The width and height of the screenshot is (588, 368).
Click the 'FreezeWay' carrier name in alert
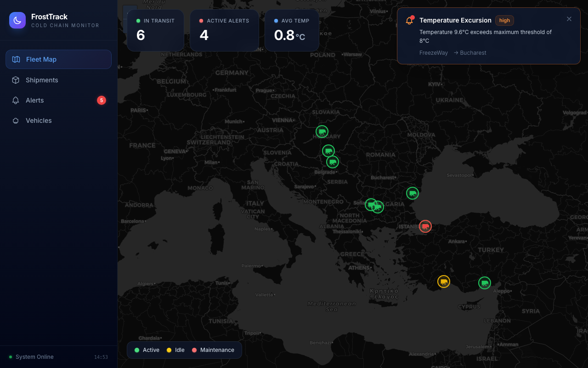click(x=434, y=53)
